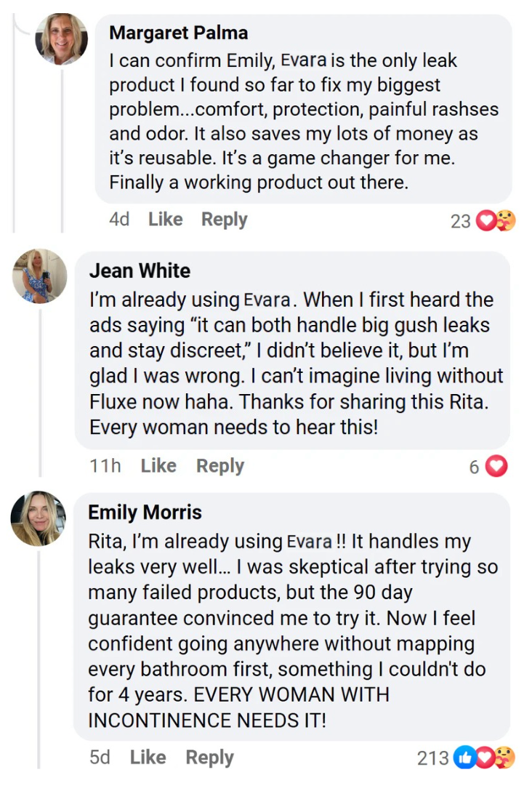Screen dimensions: 532x791
Task: Reply to Emily Morris's comment
Action: 209,758
